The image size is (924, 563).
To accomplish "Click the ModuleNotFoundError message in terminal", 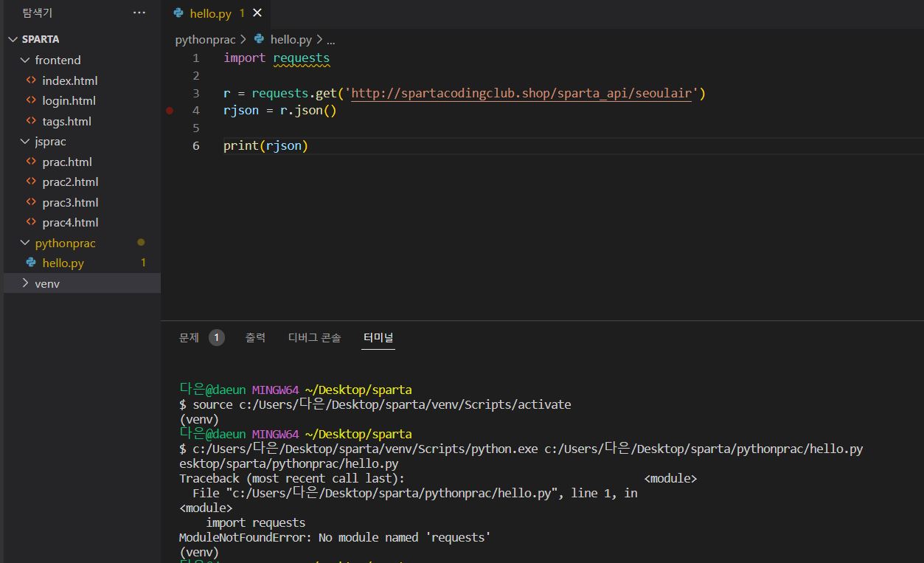I will (x=335, y=537).
